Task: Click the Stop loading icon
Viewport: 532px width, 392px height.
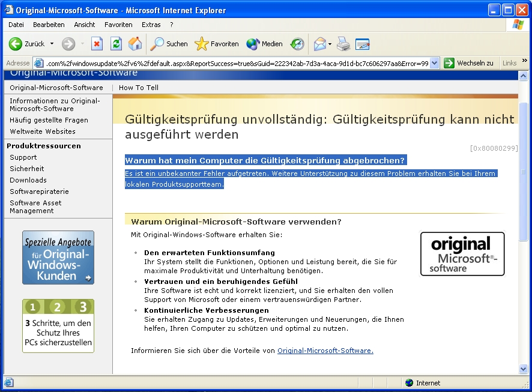Action: pos(97,44)
